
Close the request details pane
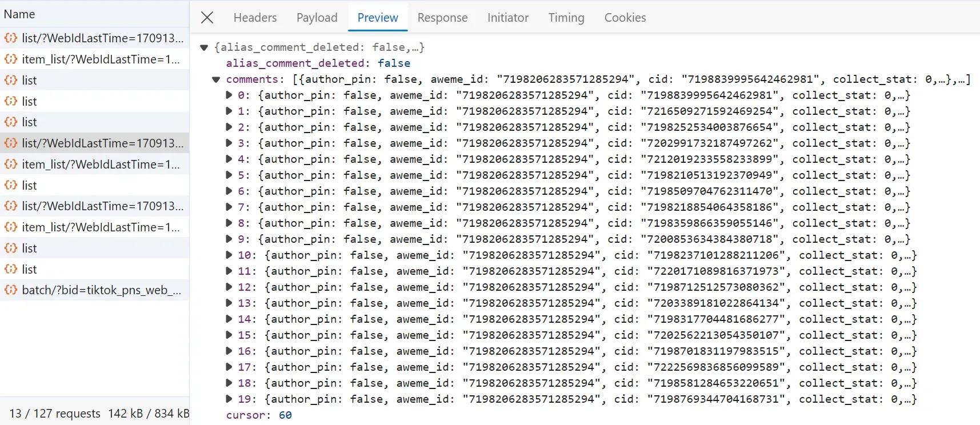tap(207, 18)
